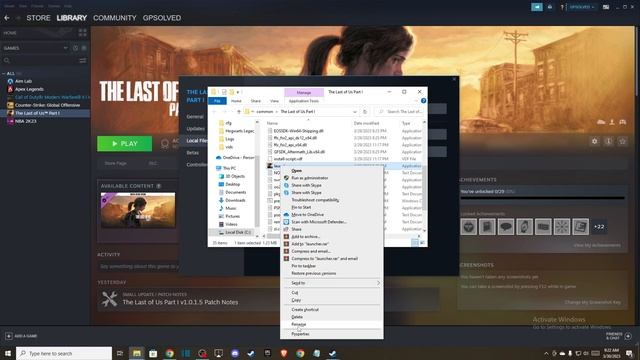Go back with Steam's back arrow
The height and width of the screenshot is (360, 640).
point(7,18)
